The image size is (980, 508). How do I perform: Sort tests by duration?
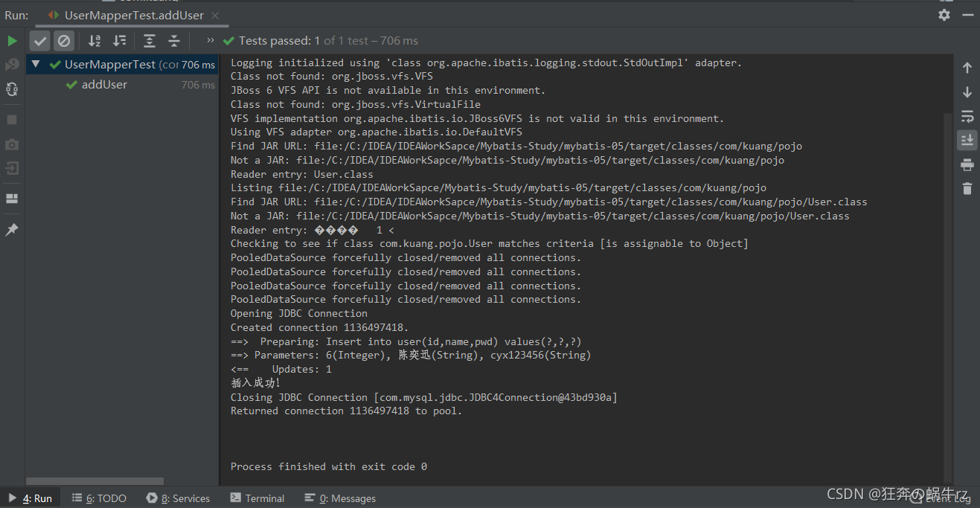[119, 41]
